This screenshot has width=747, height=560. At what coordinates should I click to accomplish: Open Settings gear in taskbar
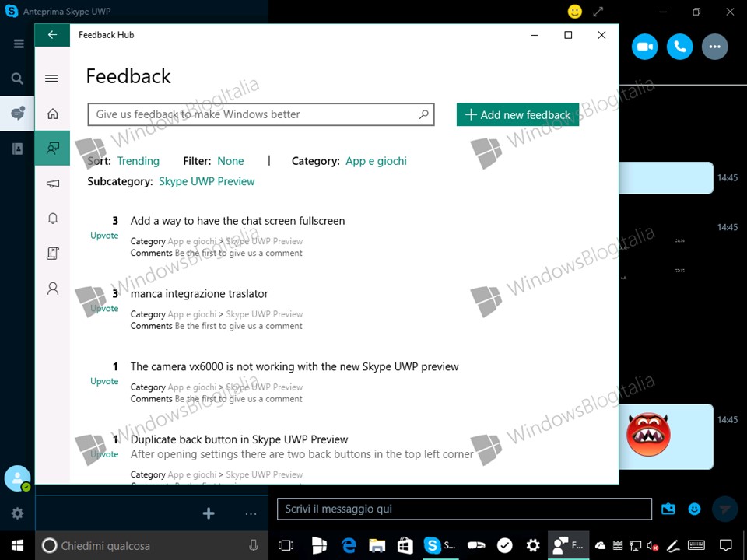532,546
